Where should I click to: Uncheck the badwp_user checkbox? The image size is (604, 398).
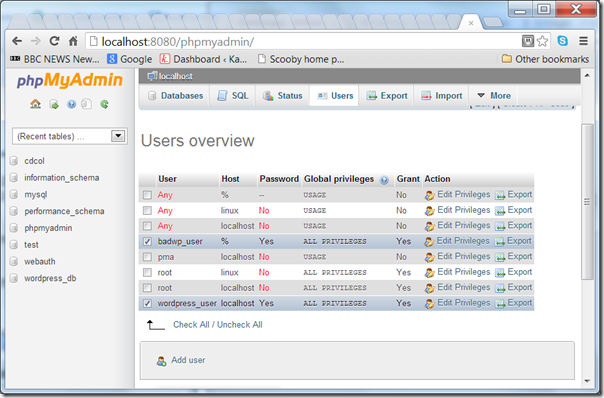(147, 242)
